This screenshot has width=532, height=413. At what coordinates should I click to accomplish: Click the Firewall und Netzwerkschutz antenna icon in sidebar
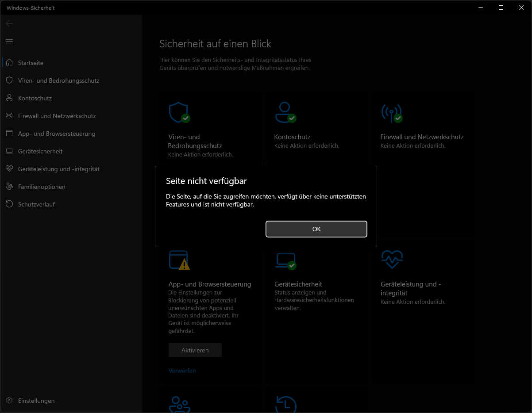9,116
